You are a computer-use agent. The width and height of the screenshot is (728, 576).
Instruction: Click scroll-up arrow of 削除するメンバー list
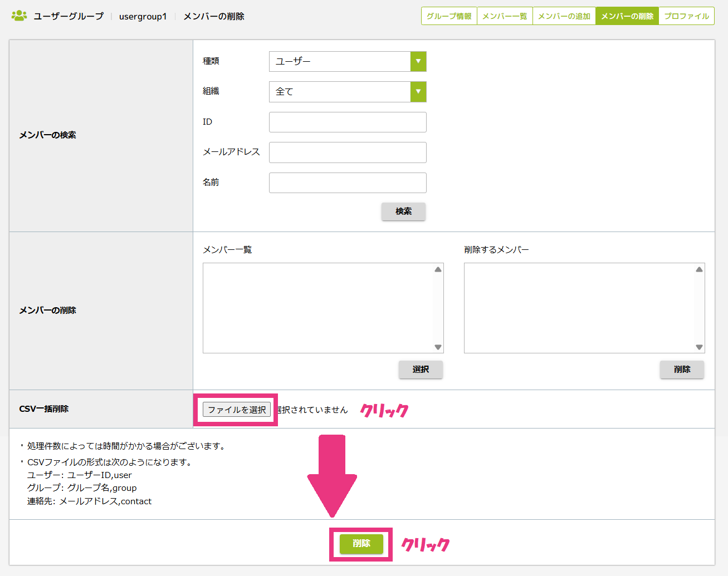(699, 269)
